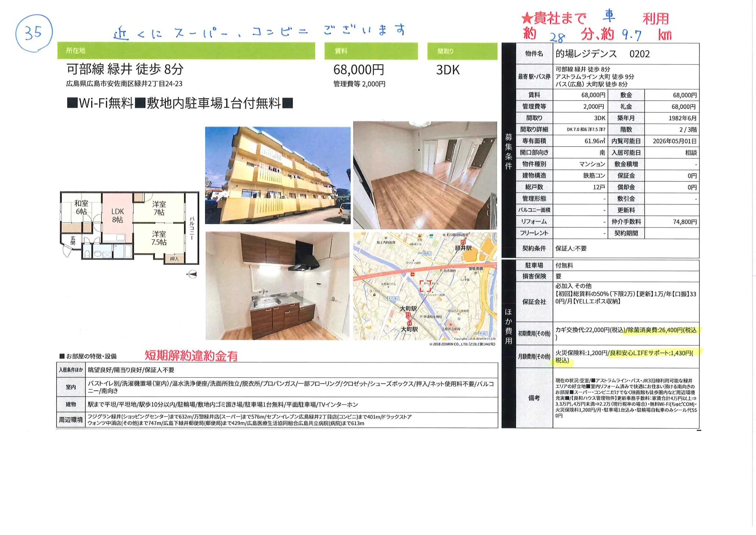Screen dimensions: 756x535
Task: Click the green 所在地 header bar
Action: [186, 51]
